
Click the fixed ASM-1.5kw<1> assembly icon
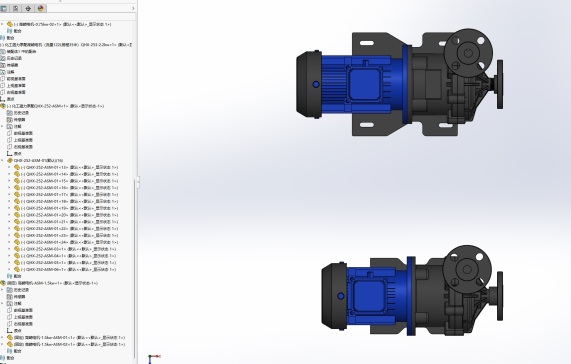point(3,283)
